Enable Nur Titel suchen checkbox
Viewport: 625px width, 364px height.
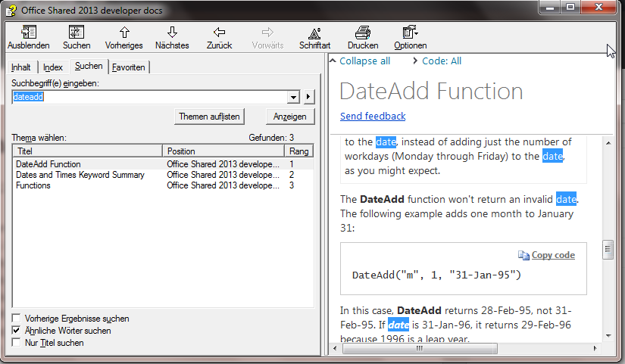click(17, 343)
